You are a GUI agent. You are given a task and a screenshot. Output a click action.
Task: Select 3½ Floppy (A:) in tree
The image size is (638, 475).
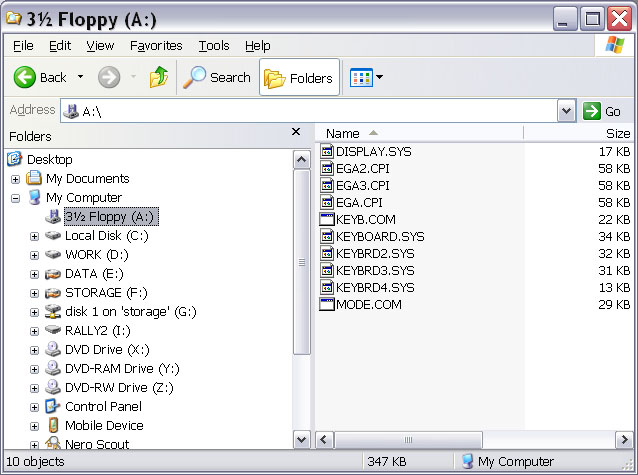(x=111, y=217)
